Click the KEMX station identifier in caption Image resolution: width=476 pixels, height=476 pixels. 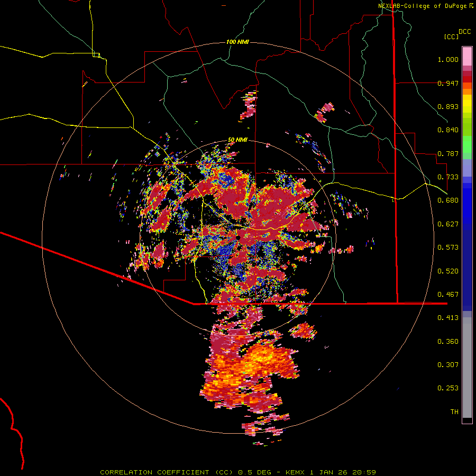pos(296,472)
